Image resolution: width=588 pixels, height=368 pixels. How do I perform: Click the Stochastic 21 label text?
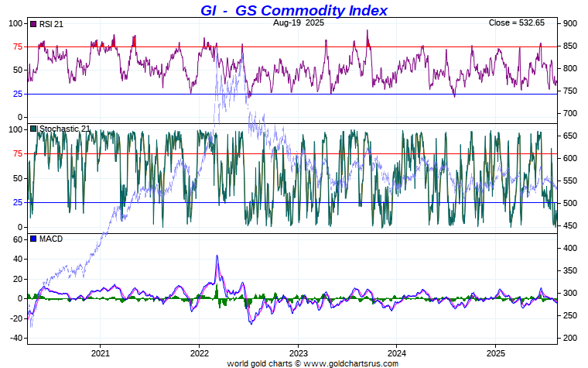pyautogui.click(x=65, y=129)
